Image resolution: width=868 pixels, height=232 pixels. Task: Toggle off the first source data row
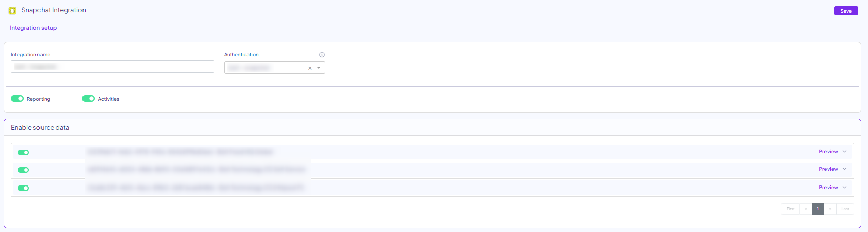(23, 152)
